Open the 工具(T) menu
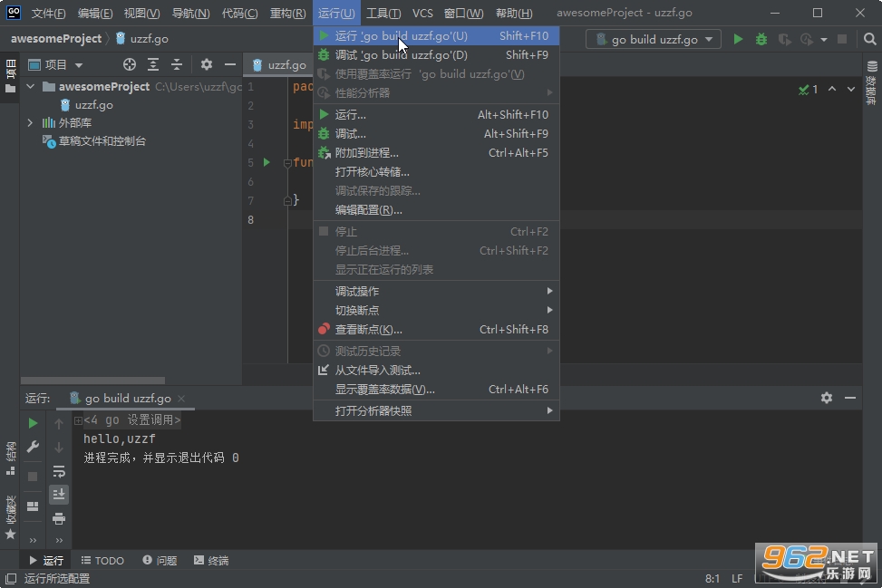The image size is (882, 588). pyautogui.click(x=383, y=13)
